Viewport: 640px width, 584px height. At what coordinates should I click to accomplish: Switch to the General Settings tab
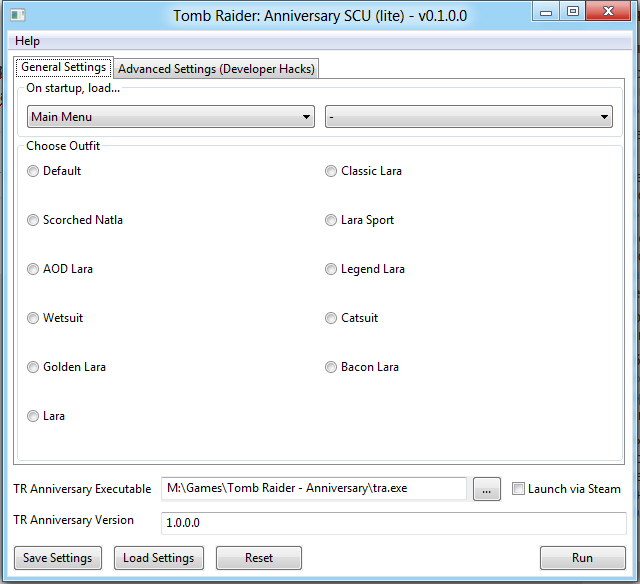pyautogui.click(x=64, y=67)
